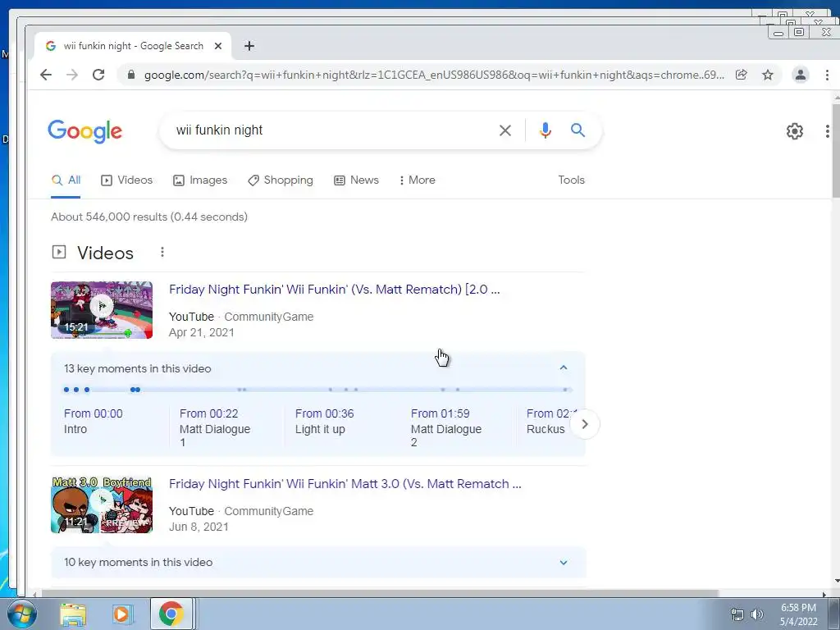The image size is (840, 630).
Task: Select the address bar URL
Action: (434, 75)
